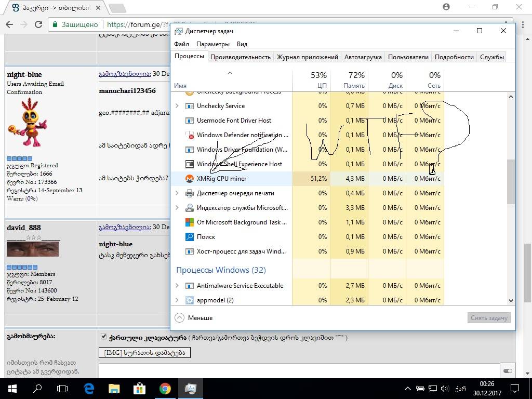The image size is (532, 399).
Task: Click the Windows Shell Experience Host icon
Action: [189, 164]
